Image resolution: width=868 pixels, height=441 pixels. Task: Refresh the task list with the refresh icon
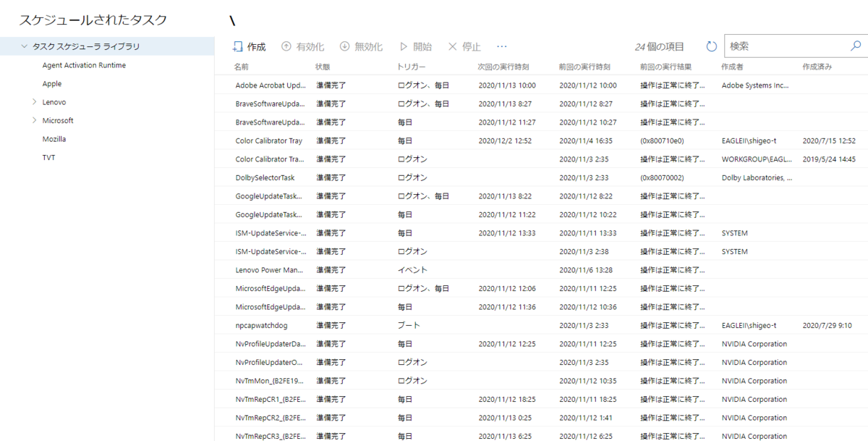[x=711, y=45]
